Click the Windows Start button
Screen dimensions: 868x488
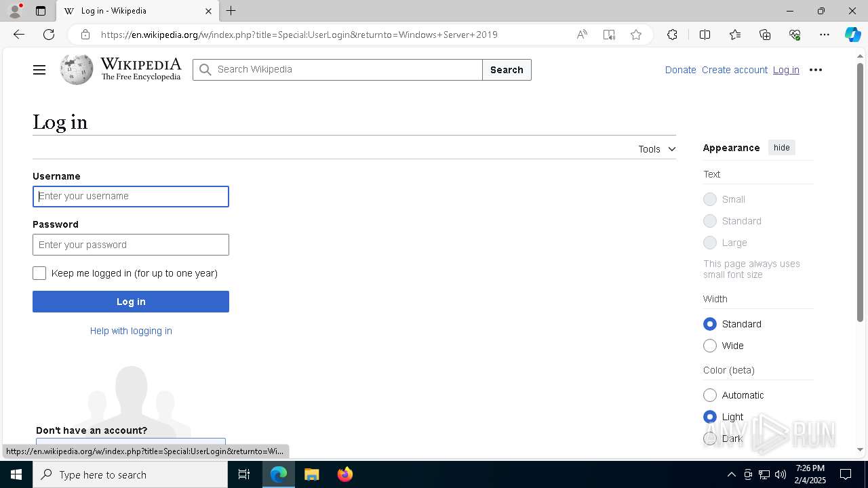click(16, 474)
